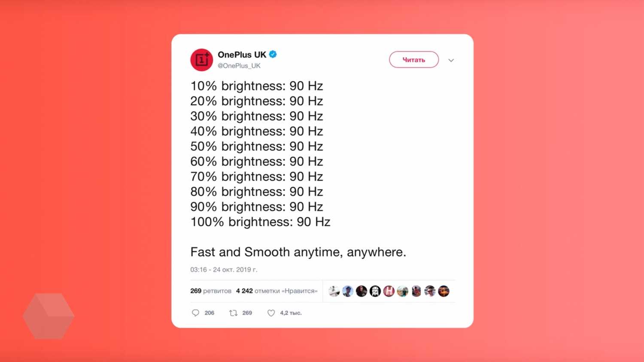Open the OnePlus UK profile name link

[x=242, y=54]
